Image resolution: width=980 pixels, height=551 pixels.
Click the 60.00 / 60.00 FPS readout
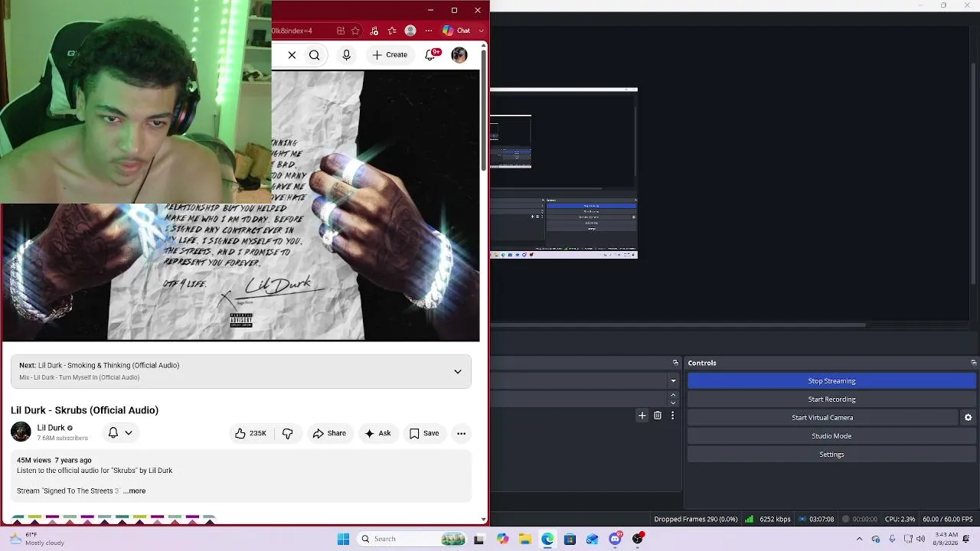click(x=948, y=519)
